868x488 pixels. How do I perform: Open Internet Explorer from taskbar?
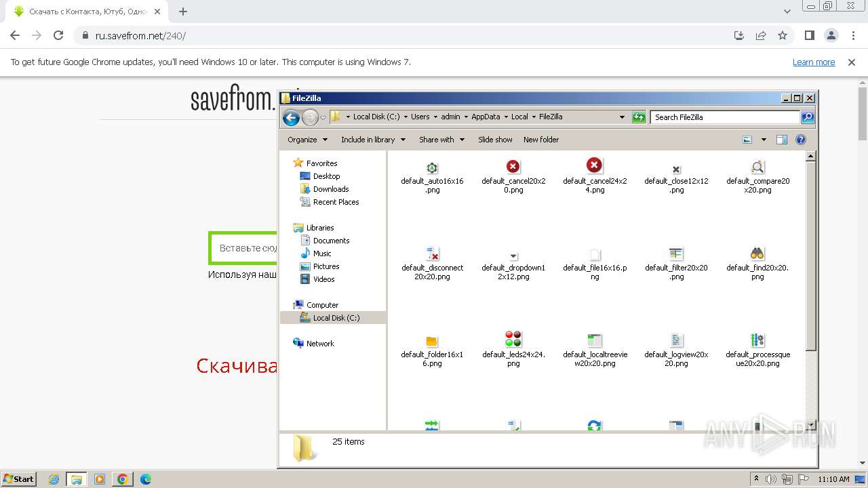click(54, 479)
